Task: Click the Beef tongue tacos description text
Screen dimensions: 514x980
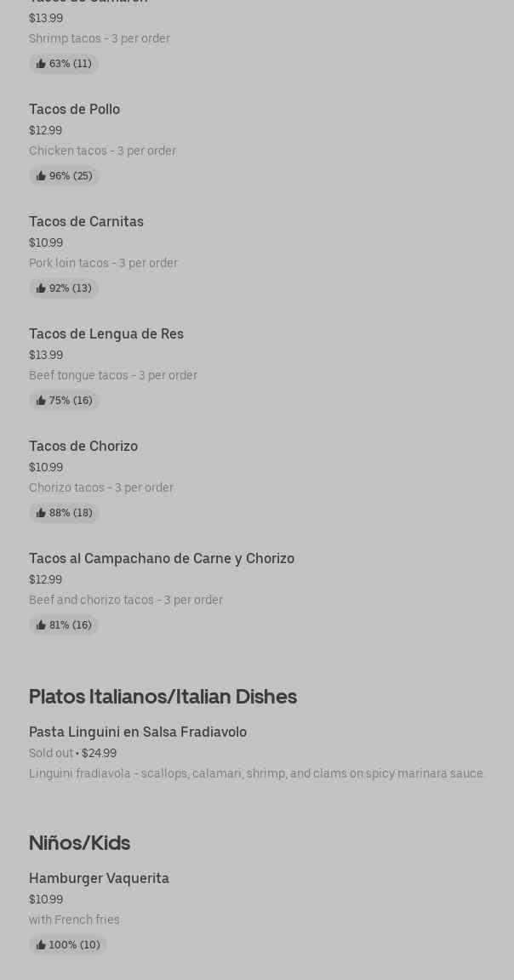Action: 113,375
